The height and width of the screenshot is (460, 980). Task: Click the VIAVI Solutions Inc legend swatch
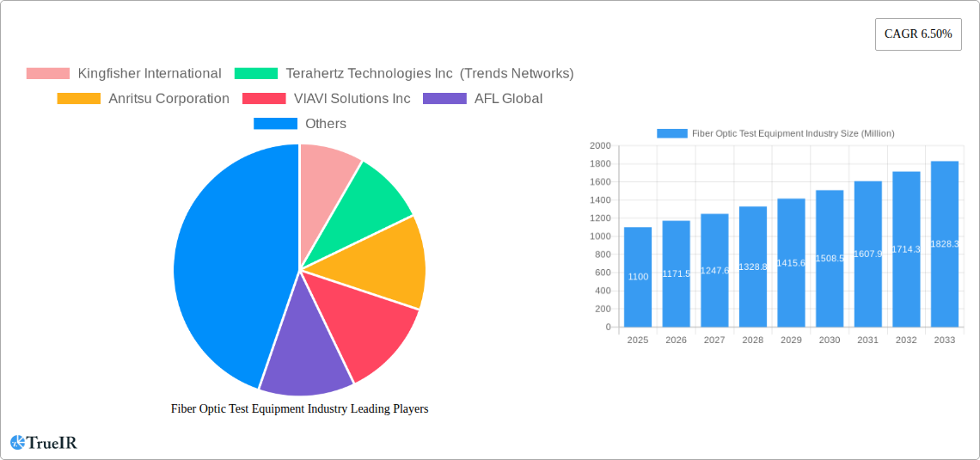(x=264, y=98)
